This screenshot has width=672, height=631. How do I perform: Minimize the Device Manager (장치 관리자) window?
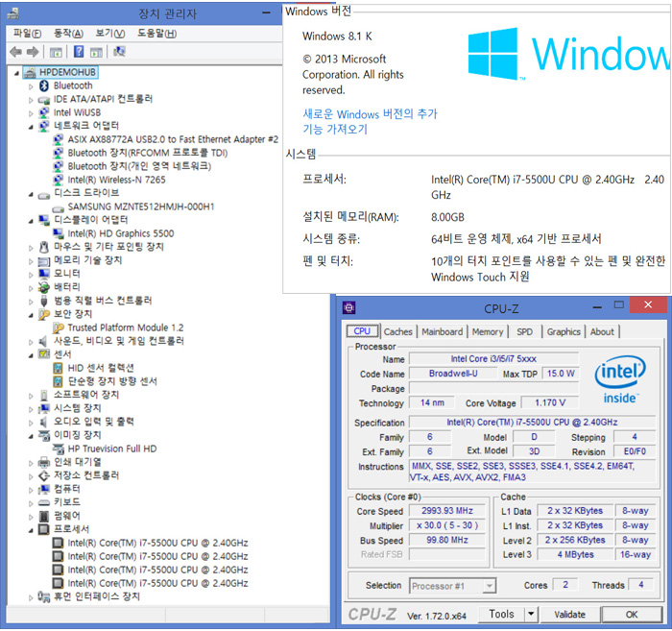pos(266,13)
